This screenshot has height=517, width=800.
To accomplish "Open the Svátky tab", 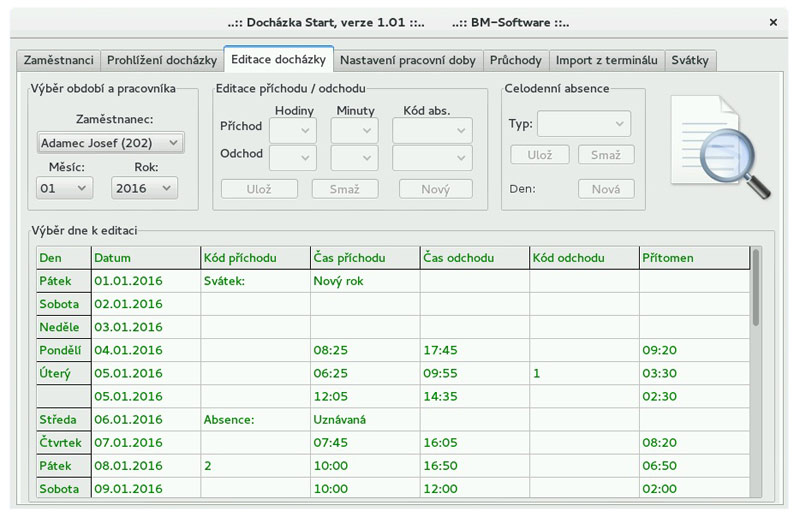I will click(690, 61).
